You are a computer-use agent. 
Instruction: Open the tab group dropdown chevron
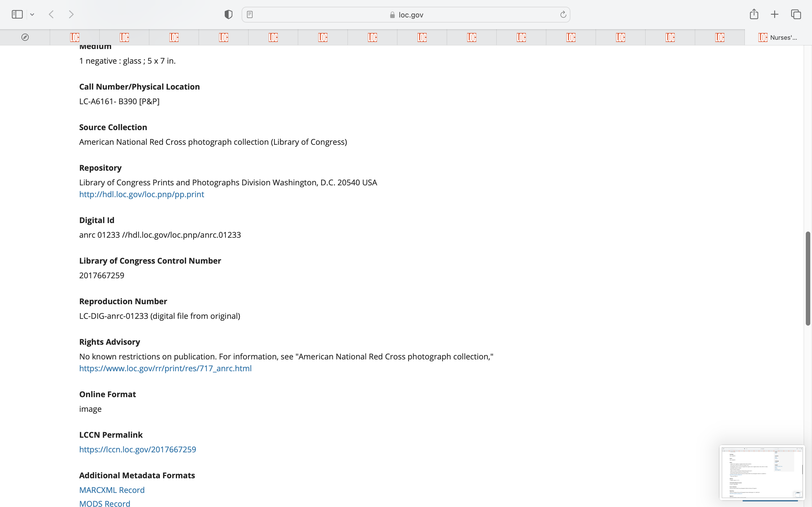click(x=32, y=14)
